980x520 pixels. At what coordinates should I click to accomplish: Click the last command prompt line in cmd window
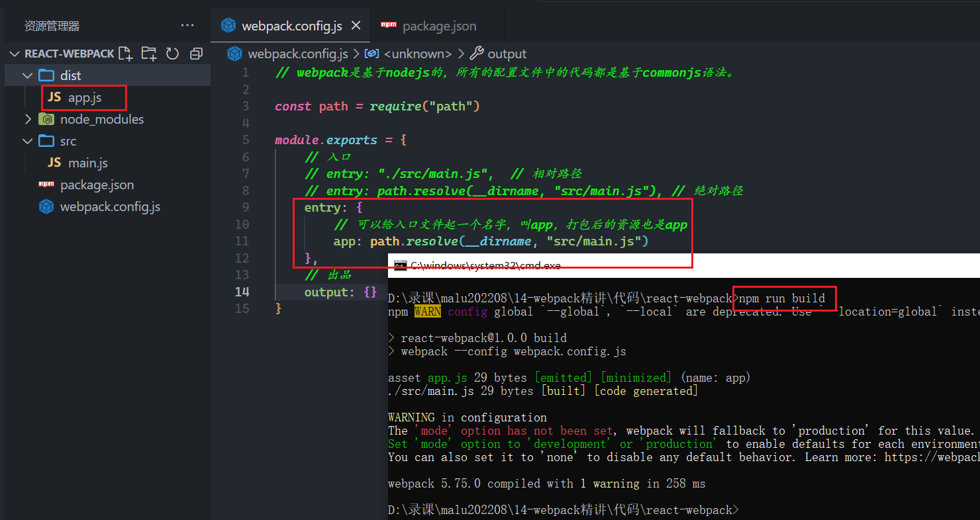563,510
